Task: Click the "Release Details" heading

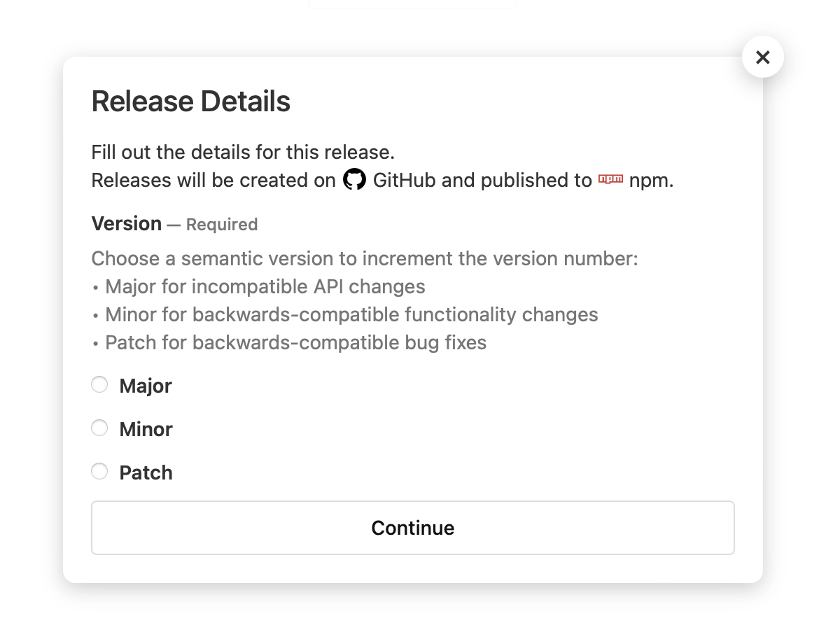Action: (x=190, y=101)
